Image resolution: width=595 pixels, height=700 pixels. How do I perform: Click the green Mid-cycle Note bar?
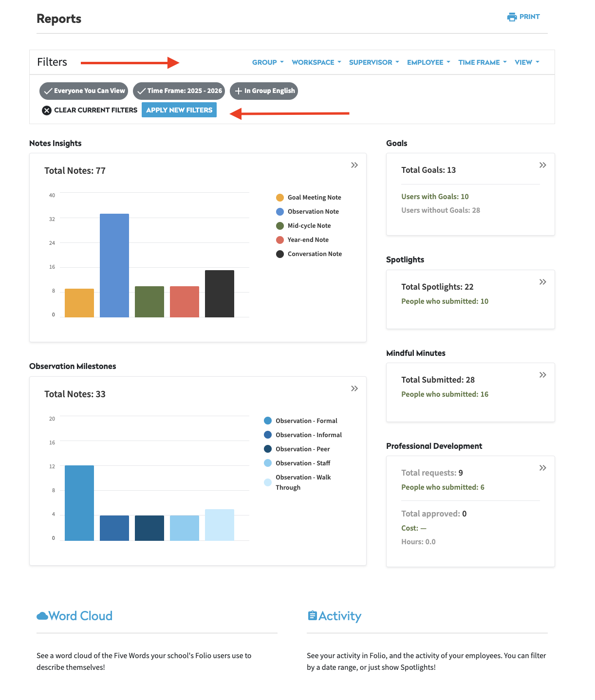pyautogui.click(x=149, y=302)
